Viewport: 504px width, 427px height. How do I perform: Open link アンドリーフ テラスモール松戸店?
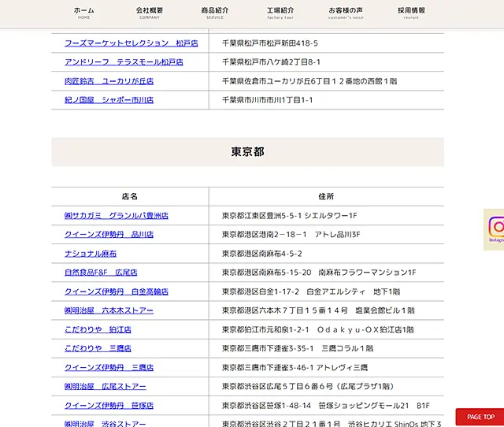(124, 62)
